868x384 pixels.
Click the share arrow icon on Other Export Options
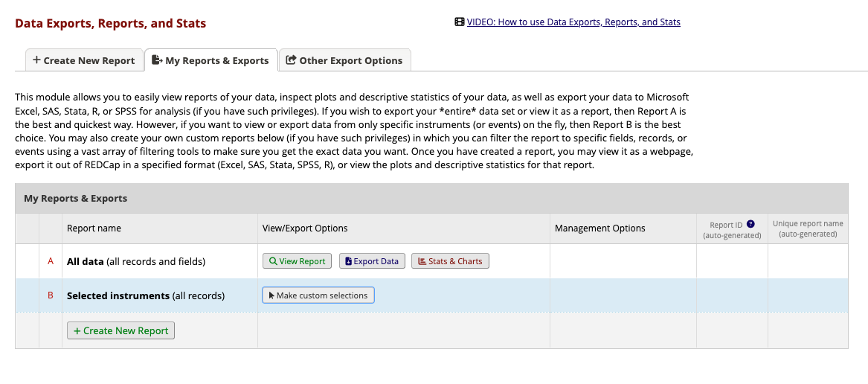291,60
